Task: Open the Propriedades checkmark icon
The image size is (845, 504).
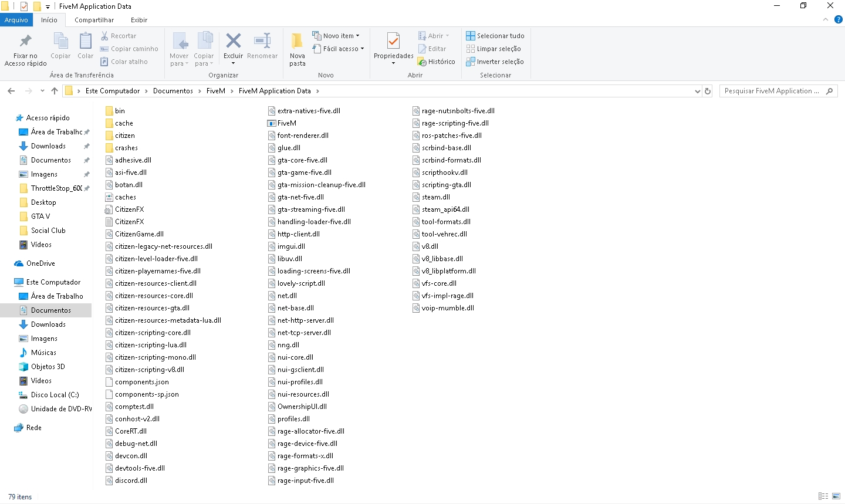Action: tap(394, 40)
